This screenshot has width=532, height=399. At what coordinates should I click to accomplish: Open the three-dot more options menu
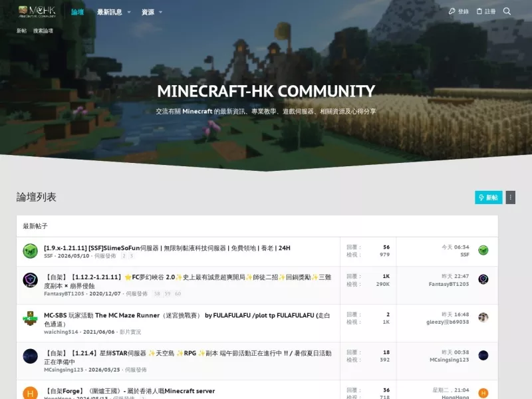pos(511,198)
